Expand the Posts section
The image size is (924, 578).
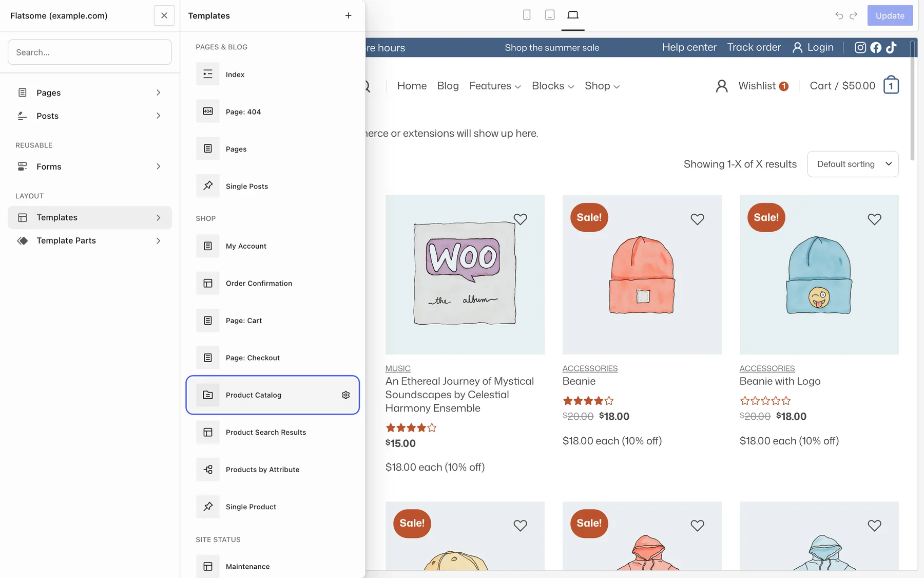[x=90, y=116]
